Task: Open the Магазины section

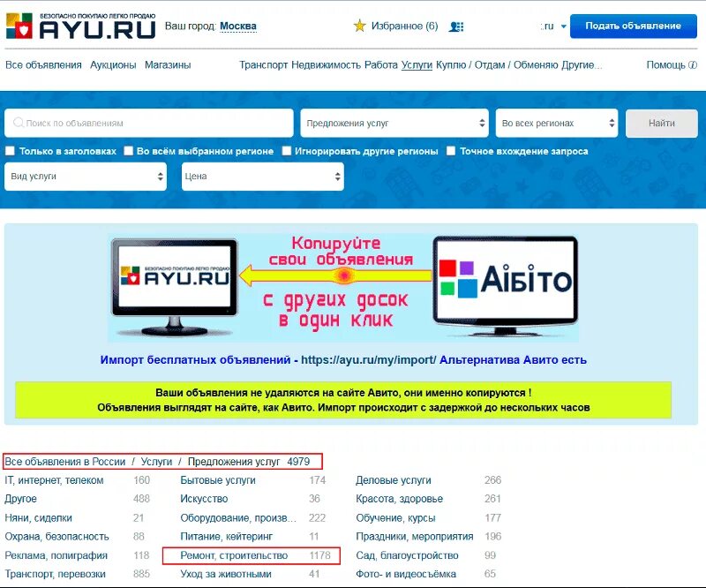Action: [168, 64]
